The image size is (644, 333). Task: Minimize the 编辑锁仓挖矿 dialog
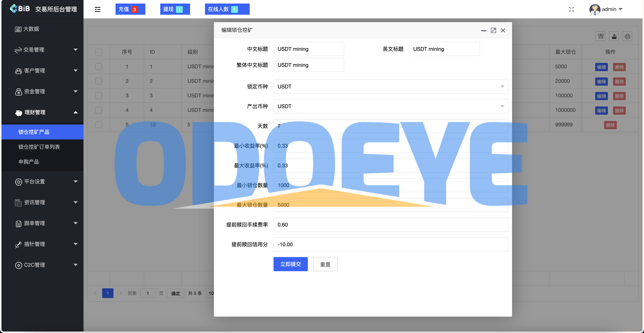pyautogui.click(x=484, y=31)
